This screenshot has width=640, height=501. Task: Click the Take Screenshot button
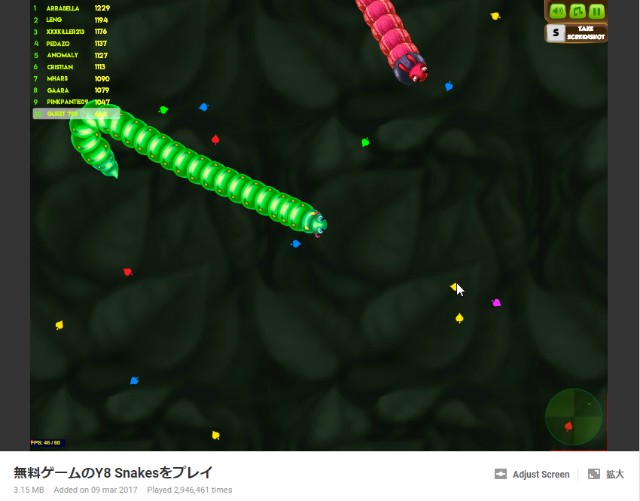[585, 33]
